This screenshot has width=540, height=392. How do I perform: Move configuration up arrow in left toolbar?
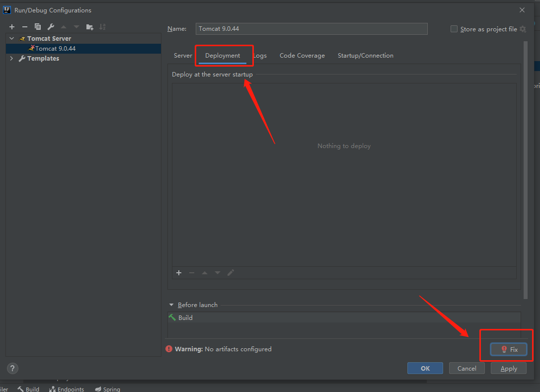tap(64, 27)
